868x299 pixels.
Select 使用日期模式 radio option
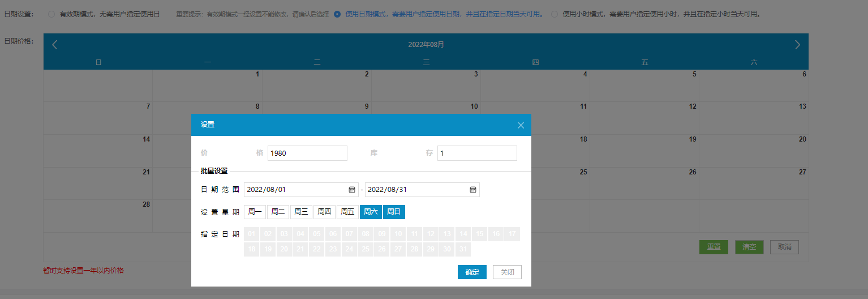coord(337,14)
